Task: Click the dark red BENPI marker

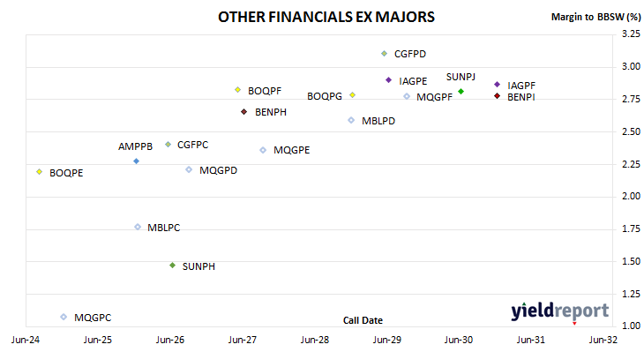Action: click(x=497, y=95)
